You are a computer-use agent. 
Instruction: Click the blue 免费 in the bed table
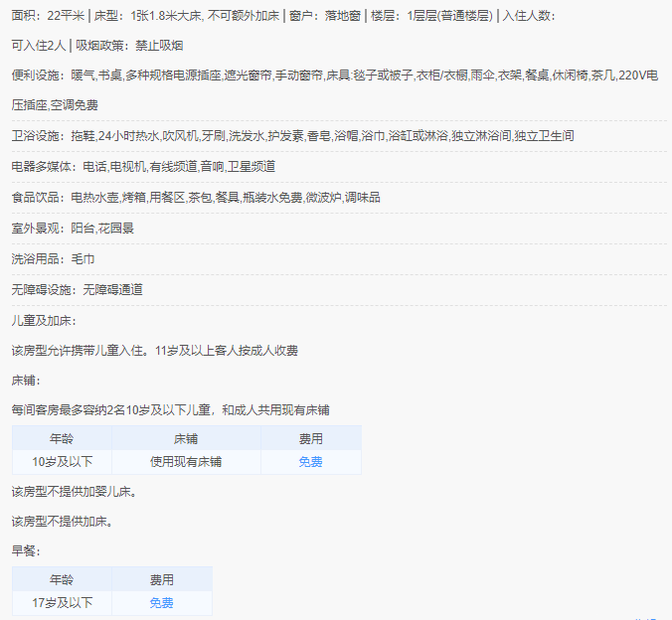coord(311,462)
